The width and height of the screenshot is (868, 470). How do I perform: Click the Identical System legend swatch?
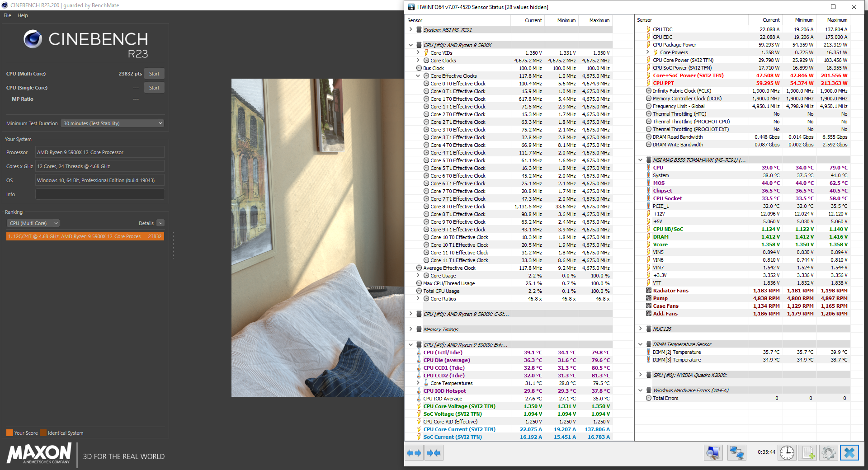tap(43, 433)
